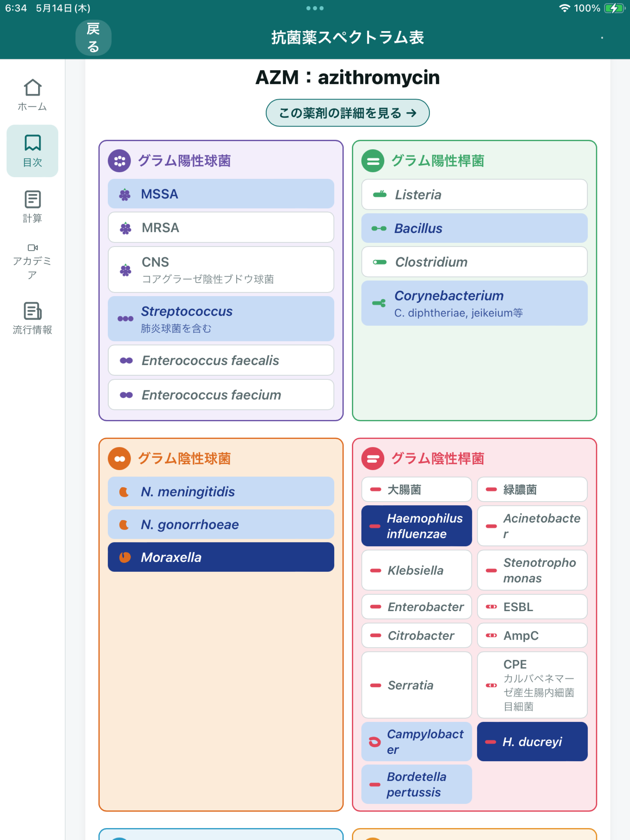Tap the Klebsiella cell
Image resolution: width=630 pixels, height=840 pixels.
pos(417,570)
